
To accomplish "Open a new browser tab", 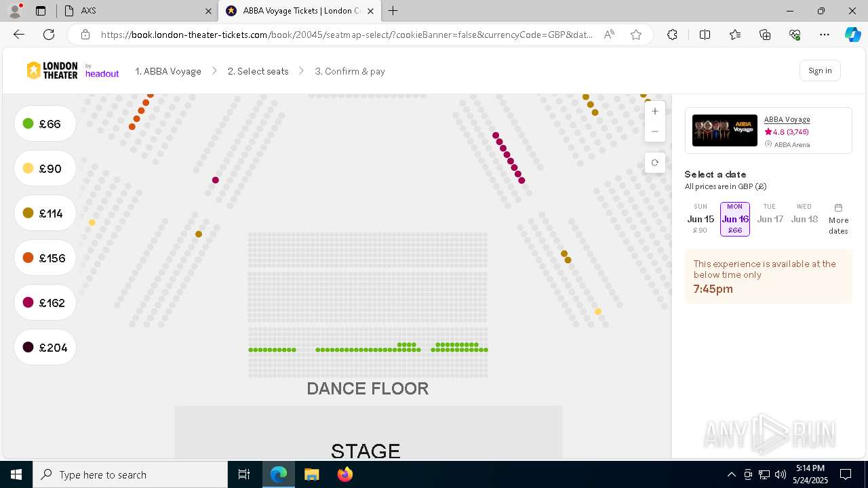I will click(x=393, y=11).
